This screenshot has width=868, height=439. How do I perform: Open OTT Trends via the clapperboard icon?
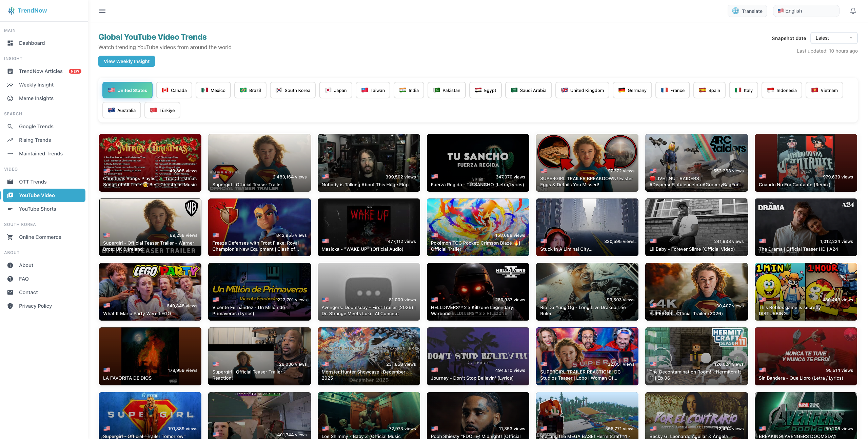pyautogui.click(x=10, y=182)
